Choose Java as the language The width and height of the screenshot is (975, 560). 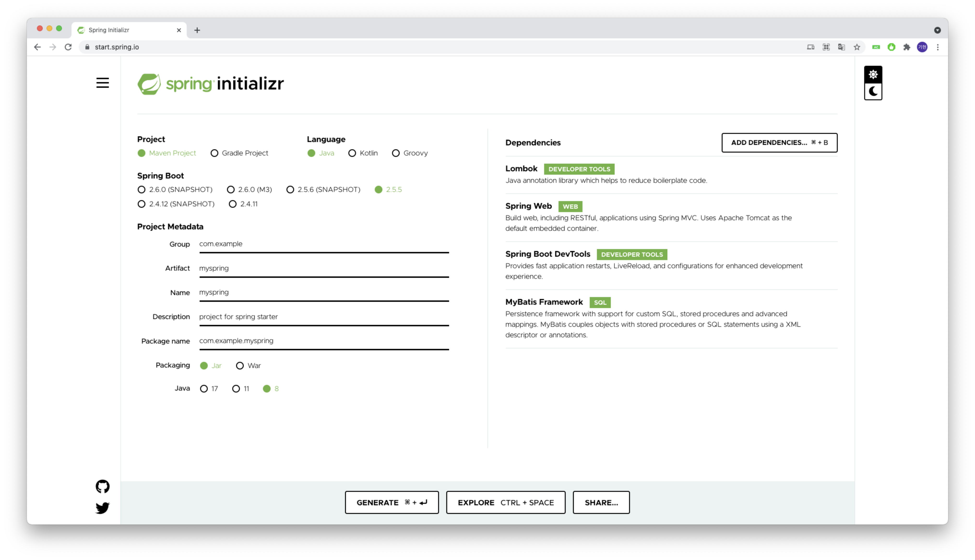(321, 153)
